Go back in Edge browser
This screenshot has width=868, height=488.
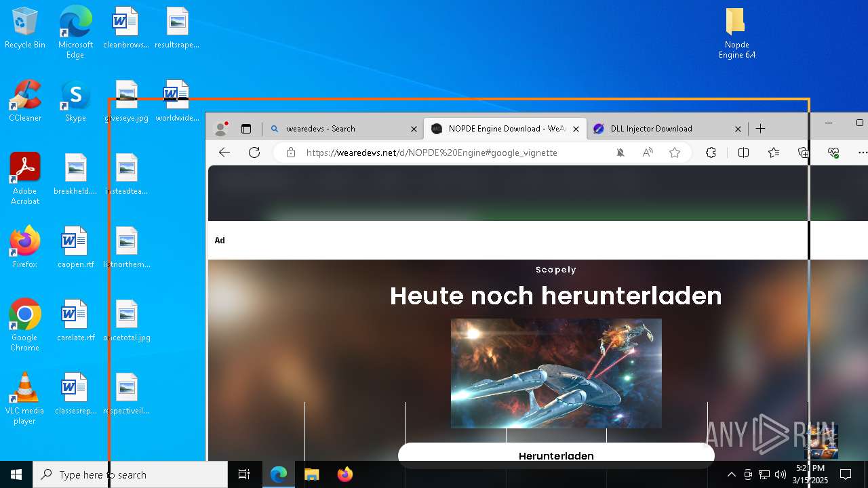tap(224, 152)
